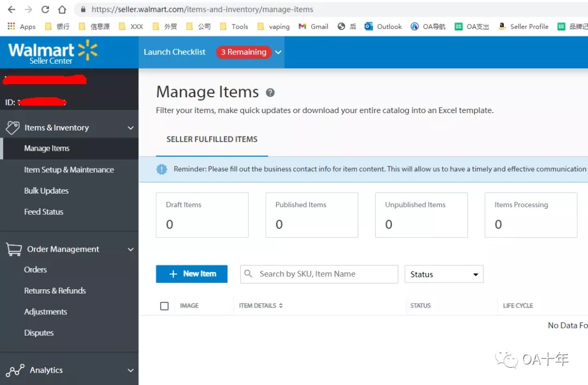This screenshot has width=588, height=385.
Task: Open the globe 后 bookmark
Action: point(346,26)
